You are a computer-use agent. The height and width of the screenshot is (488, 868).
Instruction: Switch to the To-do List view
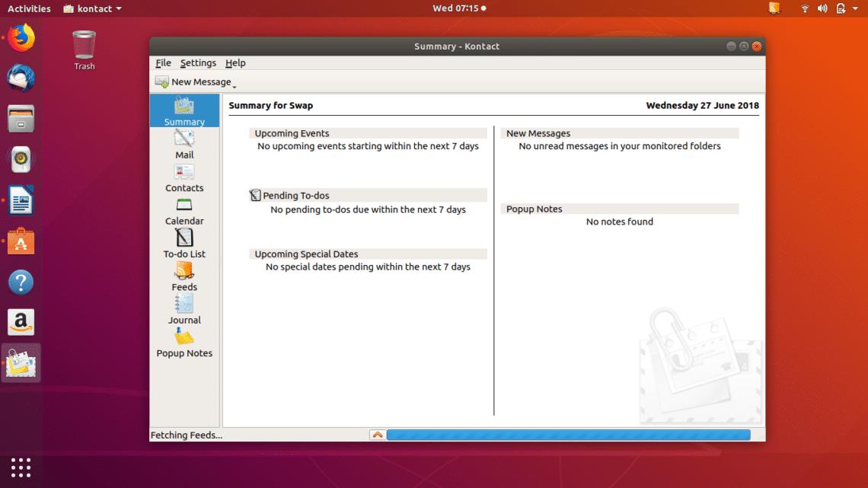pos(183,242)
